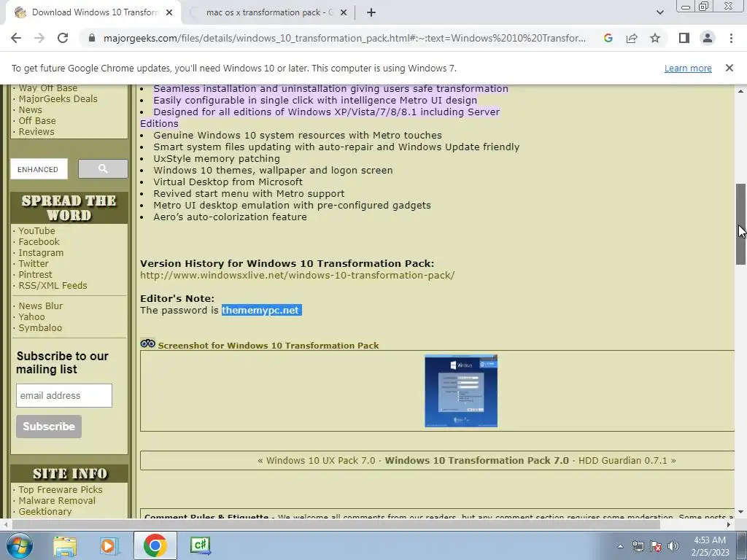Switch to Download Windows 10 Transformation tab

point(94,12)
